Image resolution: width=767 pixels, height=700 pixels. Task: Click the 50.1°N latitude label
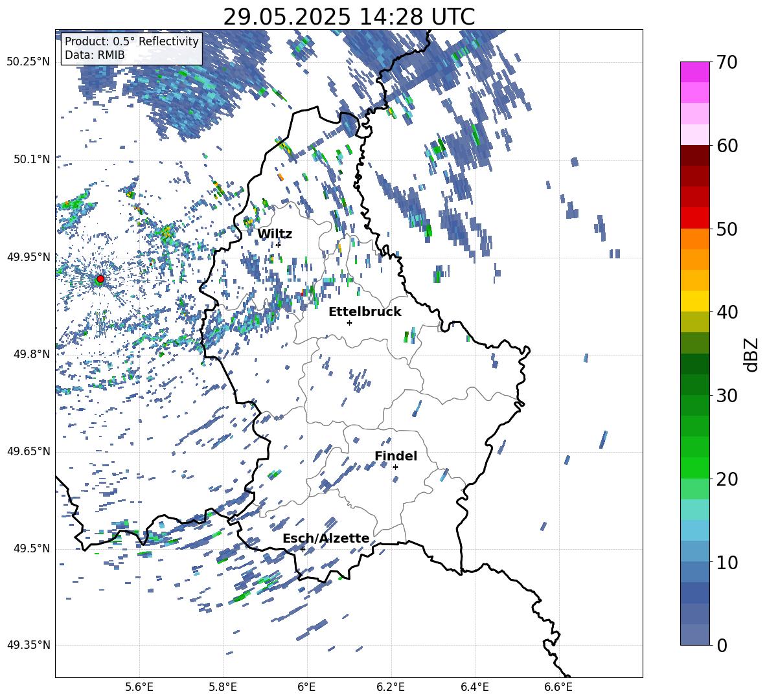click(32, 159)
